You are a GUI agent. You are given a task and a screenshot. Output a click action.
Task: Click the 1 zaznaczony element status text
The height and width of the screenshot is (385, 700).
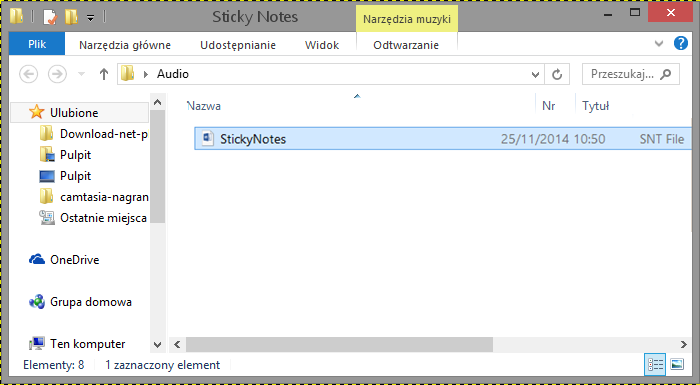[x=162, y=365]
